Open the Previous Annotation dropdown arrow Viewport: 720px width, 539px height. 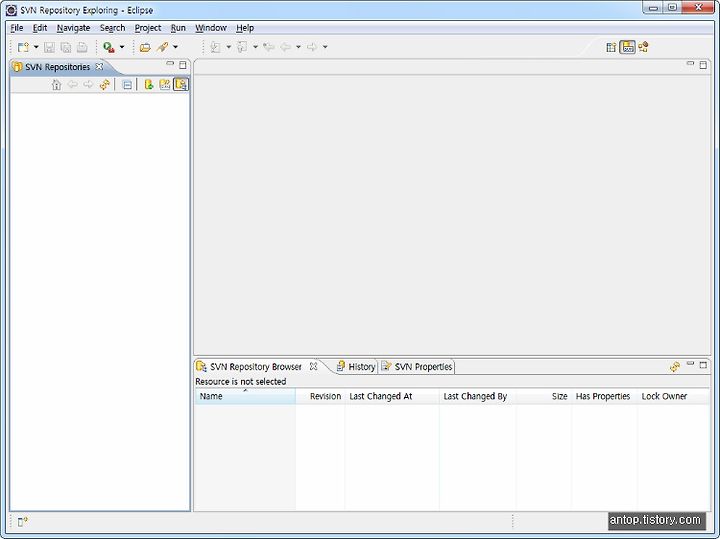(255, 47)
